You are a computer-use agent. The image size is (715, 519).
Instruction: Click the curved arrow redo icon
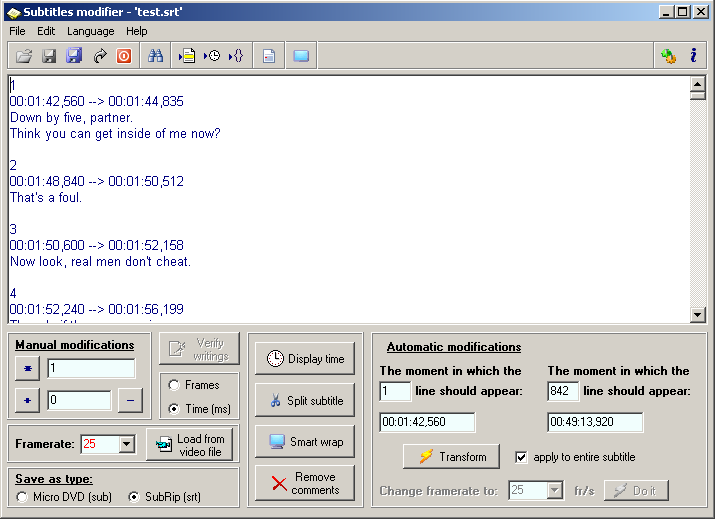point(99,56)
